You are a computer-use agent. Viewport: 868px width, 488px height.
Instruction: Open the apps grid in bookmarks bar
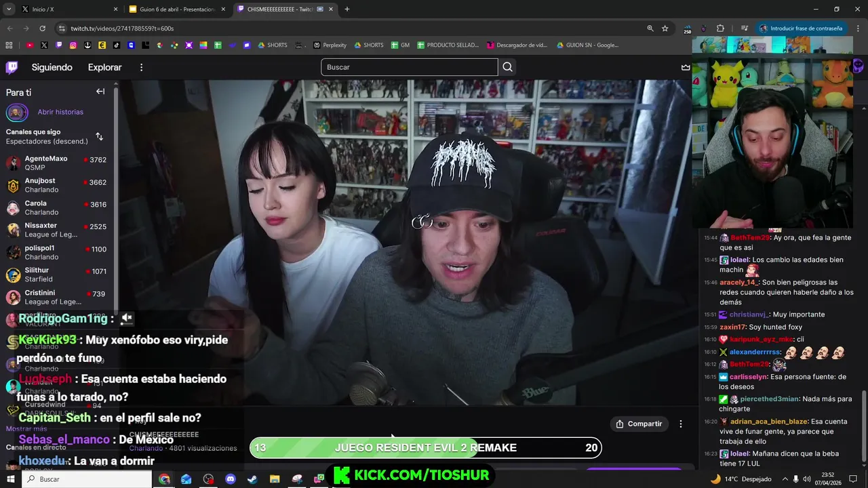(9, 45)
